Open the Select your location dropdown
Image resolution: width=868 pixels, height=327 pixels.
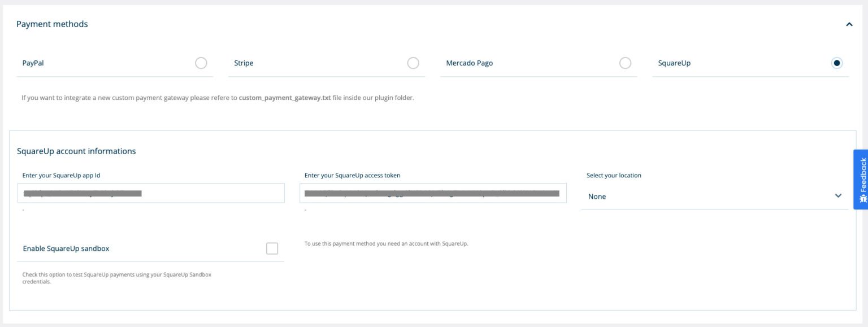click(x=706, y=197)
